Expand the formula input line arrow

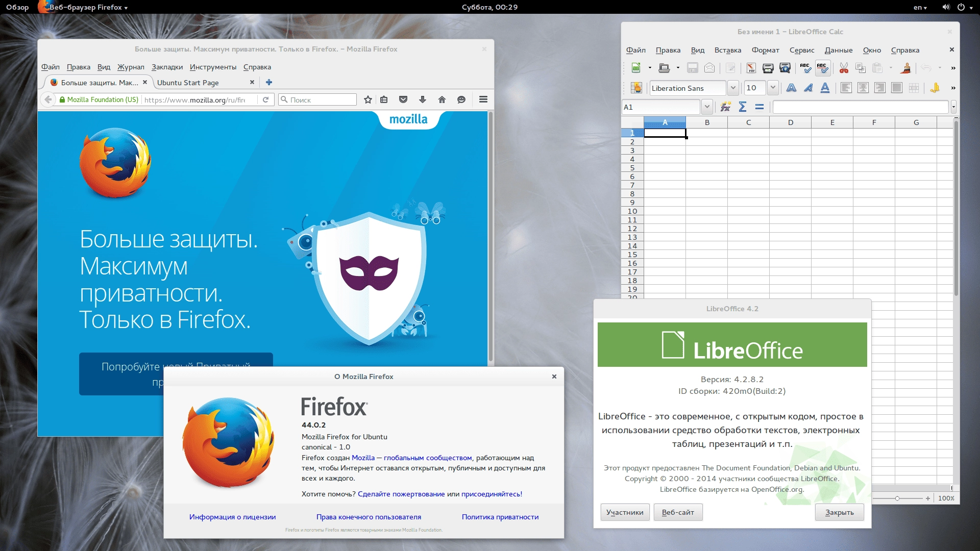click(953, 107)
